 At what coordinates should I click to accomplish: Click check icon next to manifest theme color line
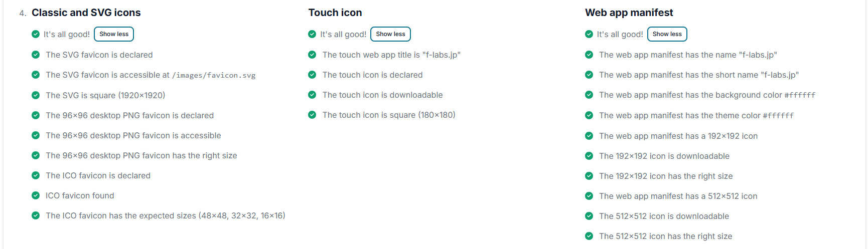coord(589,115)
